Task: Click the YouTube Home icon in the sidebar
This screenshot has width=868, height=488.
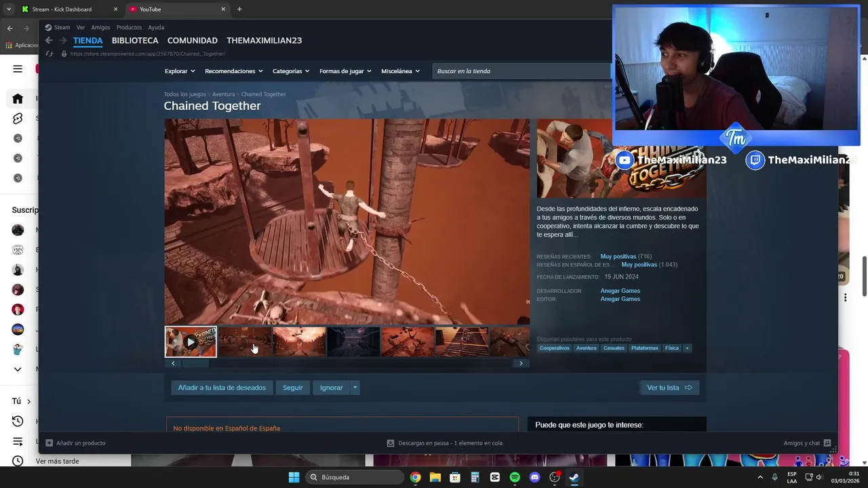Action: pyautogui.click(x=18, y=98)
